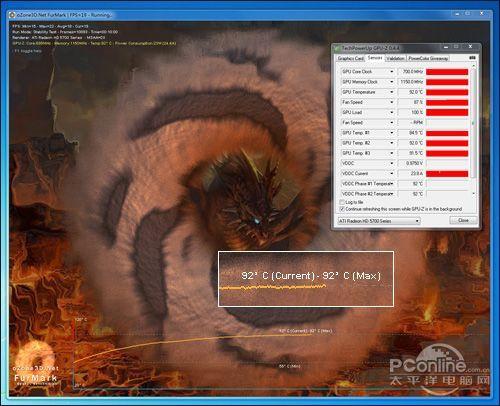Toggle Continue refreshing while in background checkbox

point(342,209)
